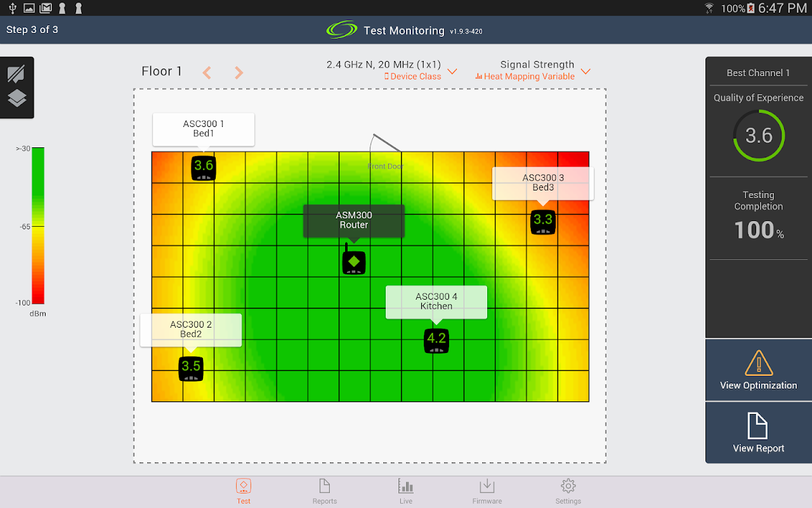
Task: Toggle the floor plan visibility icon
Action: pos(16,74)
